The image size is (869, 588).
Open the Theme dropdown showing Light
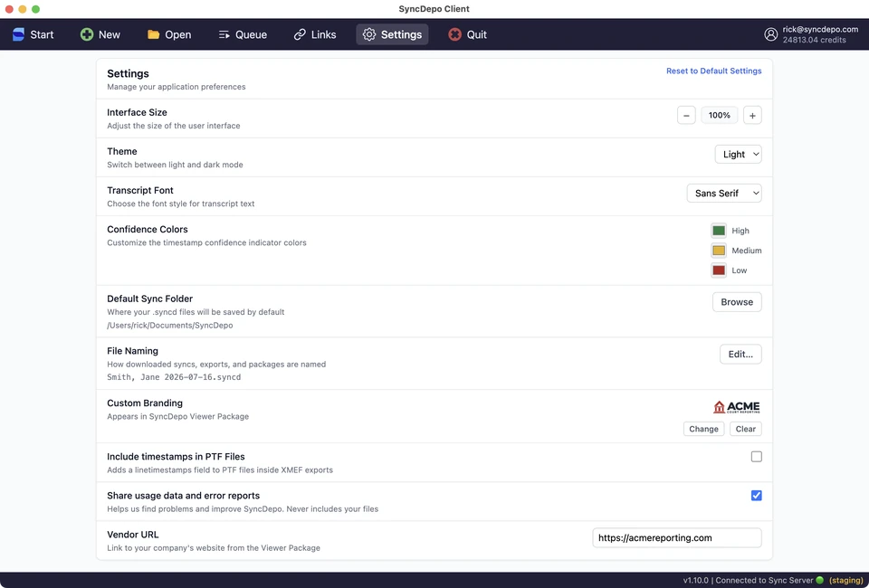739,155
